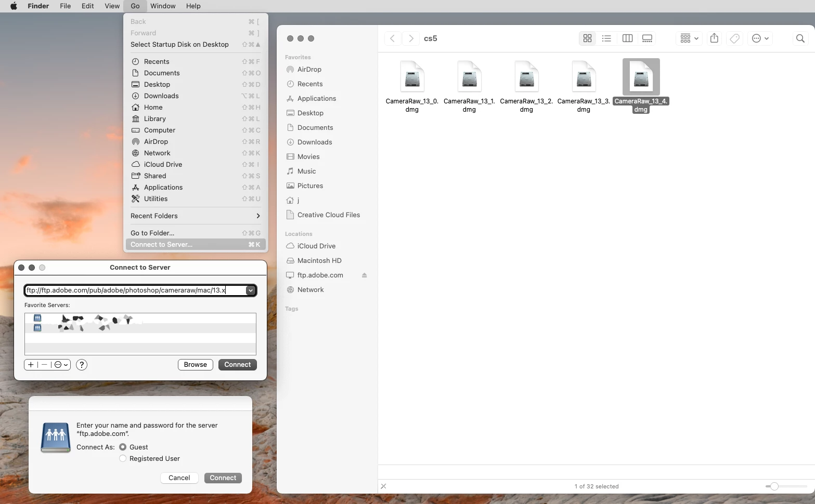Screen dimensions: 815x504
Task: Adjust the icon size slider in status bar
Action: click(x=774, y=487)
